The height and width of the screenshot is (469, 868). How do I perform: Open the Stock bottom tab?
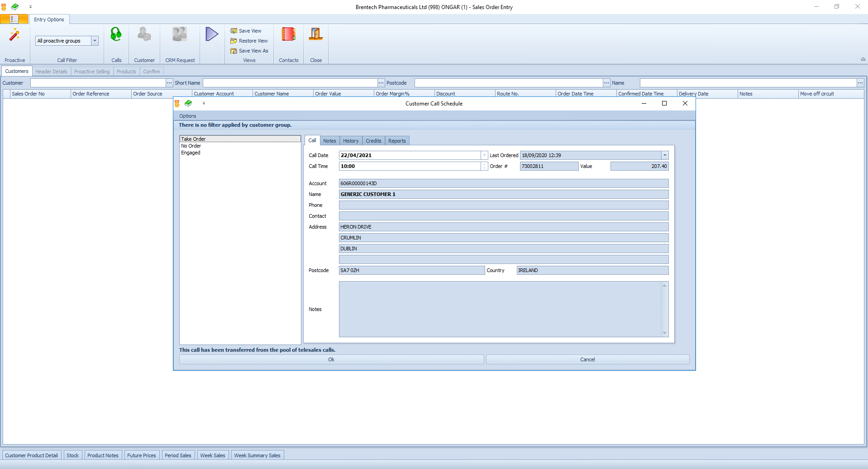coord(72,455)
